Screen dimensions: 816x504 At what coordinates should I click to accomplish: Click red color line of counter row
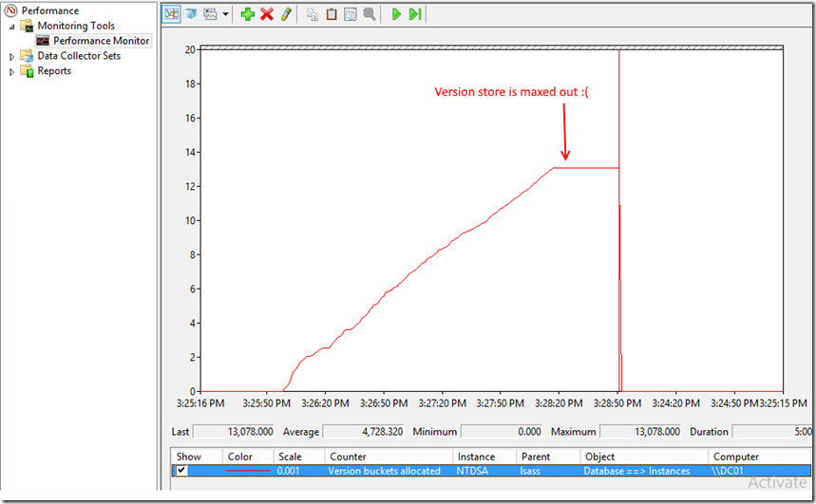pos(248,471)
